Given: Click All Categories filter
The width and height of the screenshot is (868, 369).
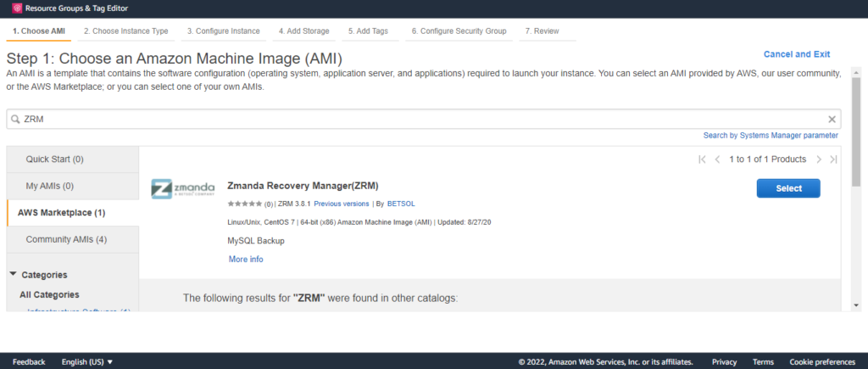Looking at the screenshot, I should 49,294.
